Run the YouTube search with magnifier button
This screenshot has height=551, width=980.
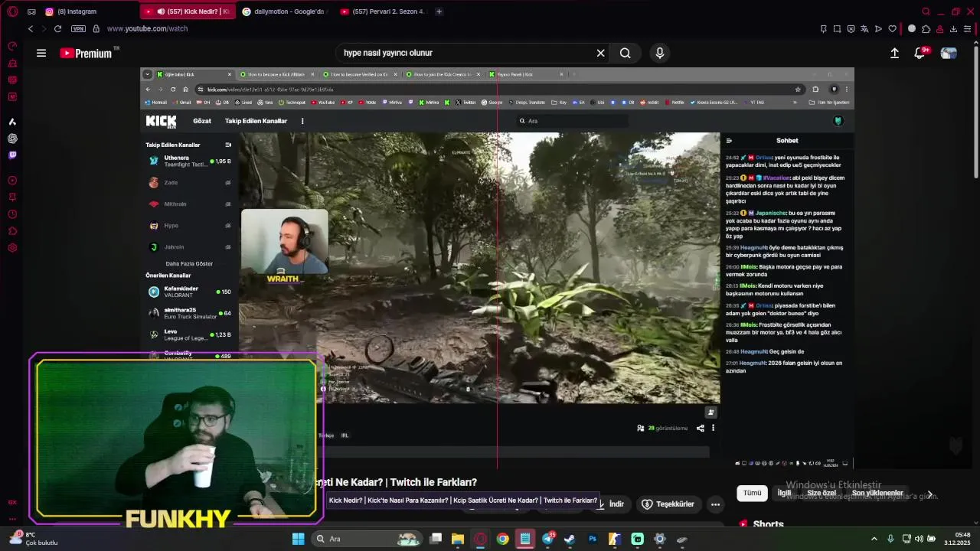tap(626, 53)
